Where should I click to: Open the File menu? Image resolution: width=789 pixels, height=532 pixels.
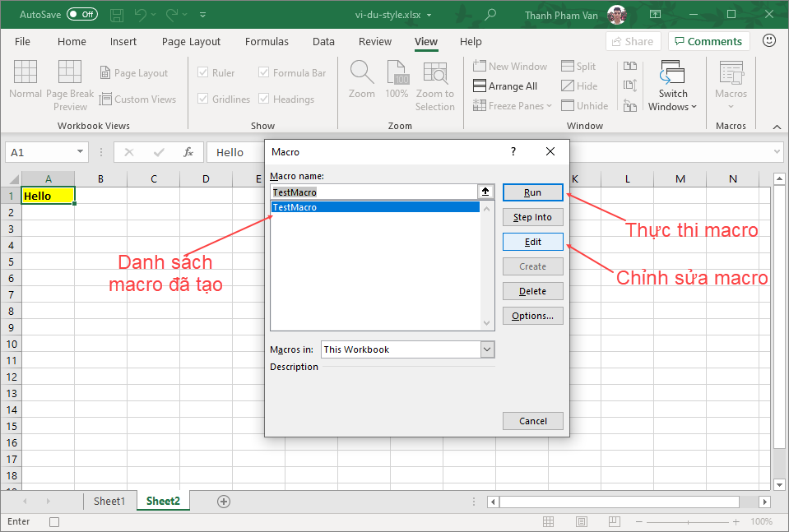click(x=22, y=41)
